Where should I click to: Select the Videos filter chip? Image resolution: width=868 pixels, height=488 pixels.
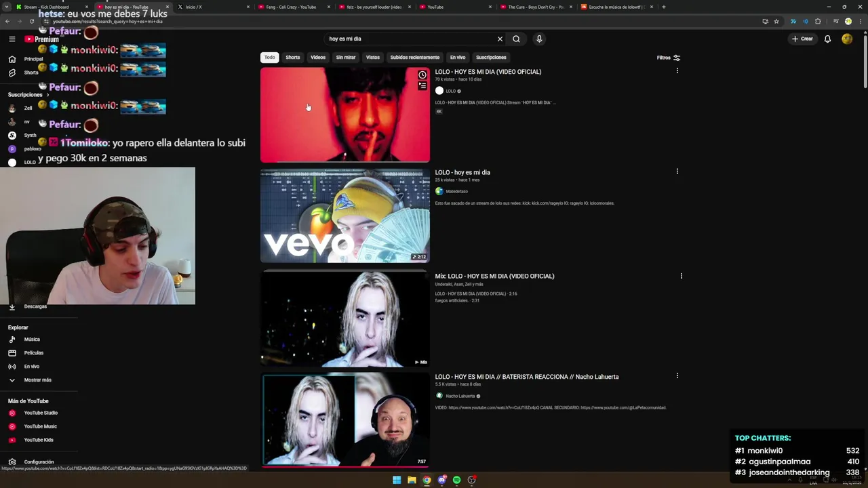click(318, 58)
